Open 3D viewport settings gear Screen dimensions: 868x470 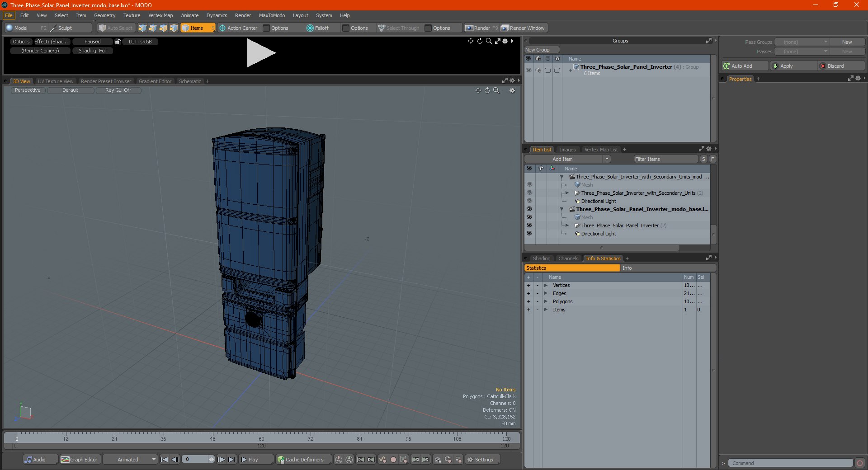click(512, 90)
